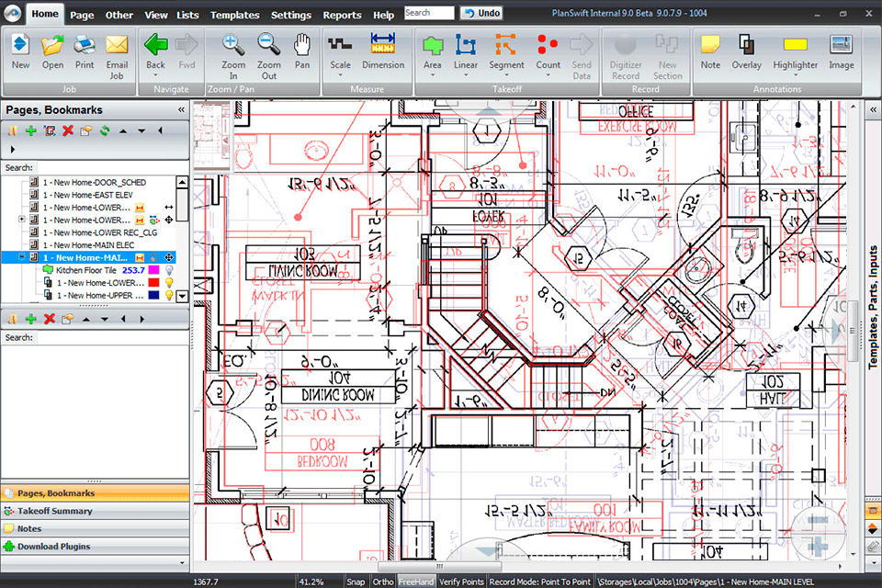This screenshot has width=882, height=588.
Task: Click the plan overview thumbnail
Action: pos(212,135)
